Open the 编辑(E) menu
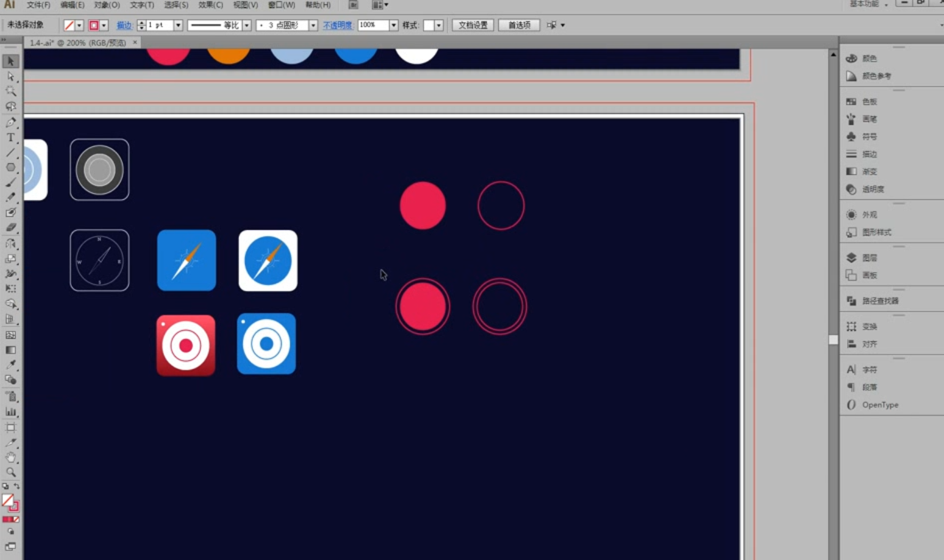The image size is (944, 560). coord(73,5)
